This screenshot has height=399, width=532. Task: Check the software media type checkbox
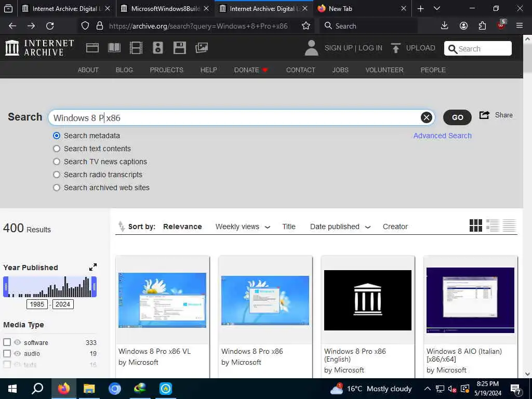click(x=7, y=342)
